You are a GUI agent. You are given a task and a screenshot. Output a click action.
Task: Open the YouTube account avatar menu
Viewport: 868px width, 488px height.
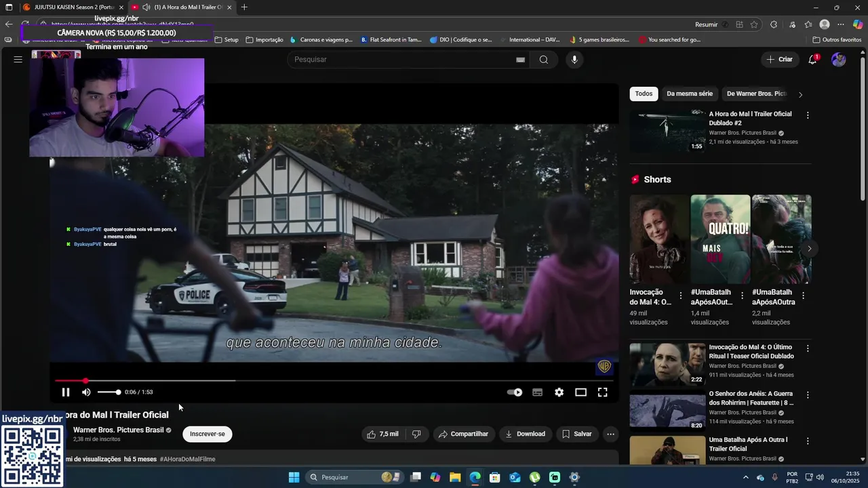point(839,60)
